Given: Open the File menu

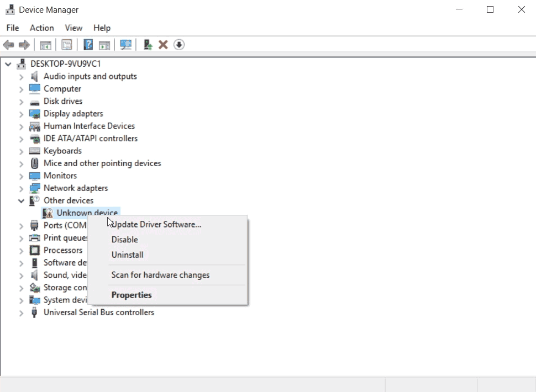Looking at the screenshot, I should (13, 28).
